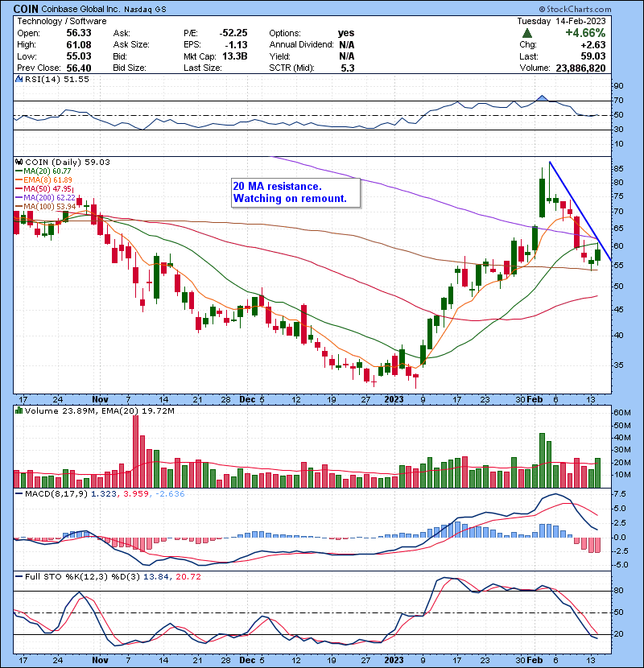Click the Mkt Cap value 13.3B
This screenshot has width=644, height=668.
pyautogui.click(x=235, y=56)
